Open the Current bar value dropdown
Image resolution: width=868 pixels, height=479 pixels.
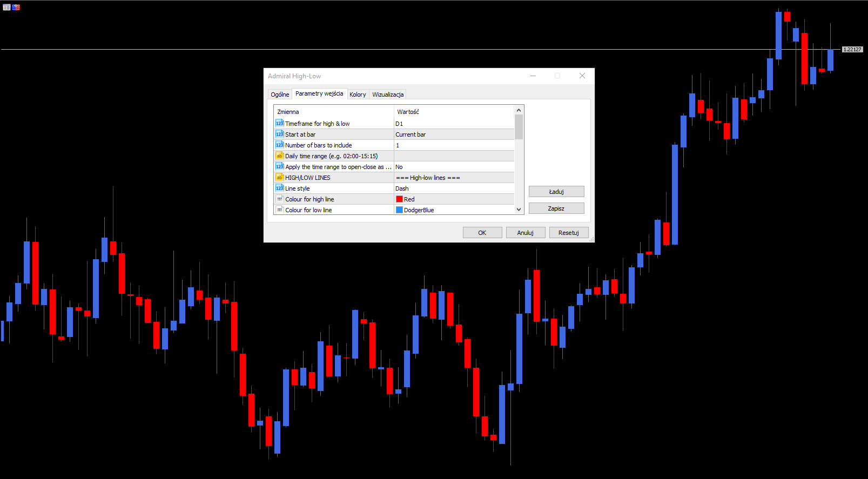click(x=454, y=134)
